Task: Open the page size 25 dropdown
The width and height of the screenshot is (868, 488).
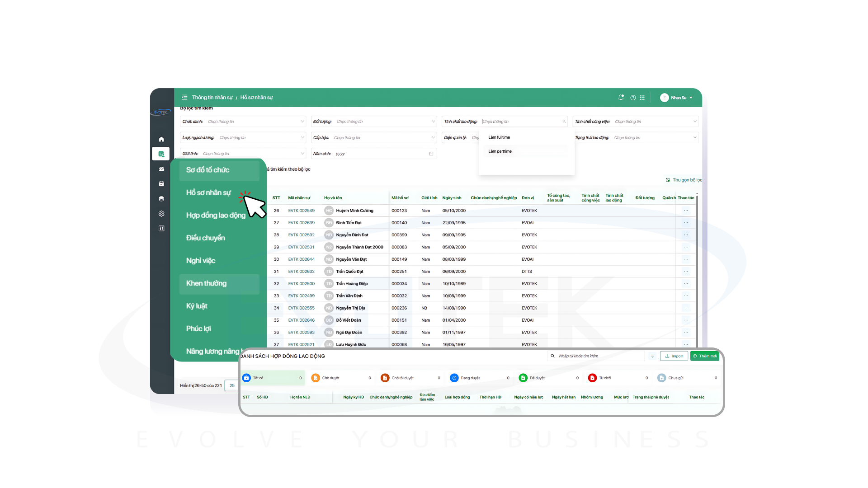Action: pos(231,385)
